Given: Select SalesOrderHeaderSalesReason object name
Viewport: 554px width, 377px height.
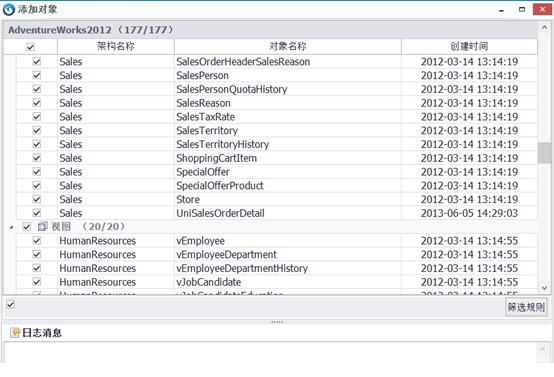Looking at the screenshot, I should coord(243,61).
